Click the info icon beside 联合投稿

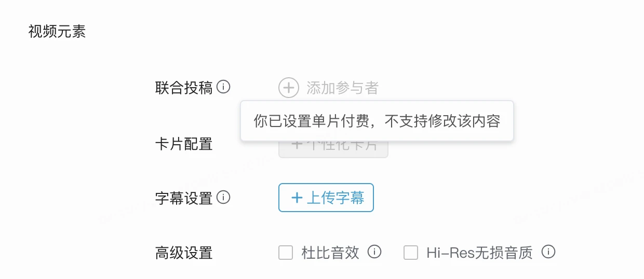pos(223,87)
